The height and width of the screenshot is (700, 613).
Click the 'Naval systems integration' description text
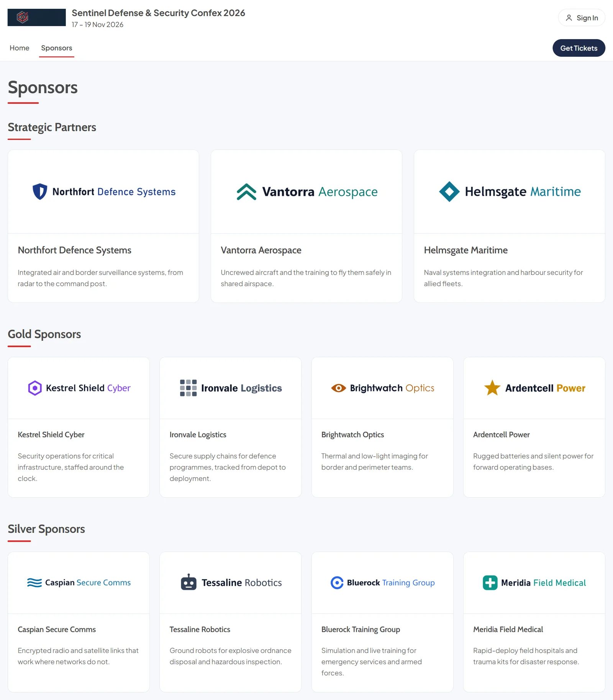503,278
